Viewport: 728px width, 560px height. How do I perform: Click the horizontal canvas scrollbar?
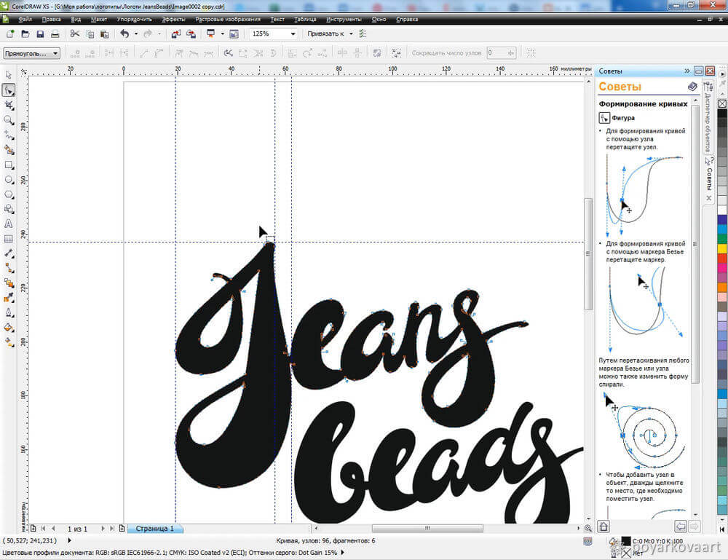coord(427,529)
